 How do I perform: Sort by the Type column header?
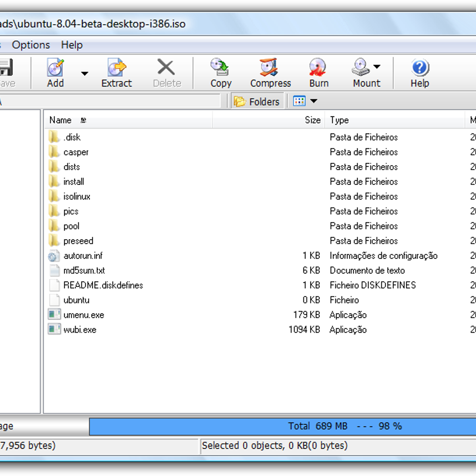tap(395, 120)
